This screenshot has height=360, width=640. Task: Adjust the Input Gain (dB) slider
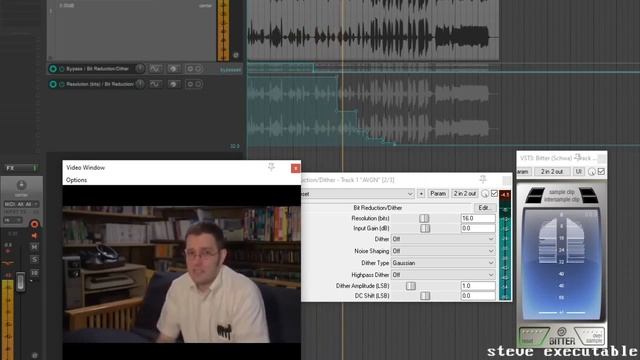point(425,228)
